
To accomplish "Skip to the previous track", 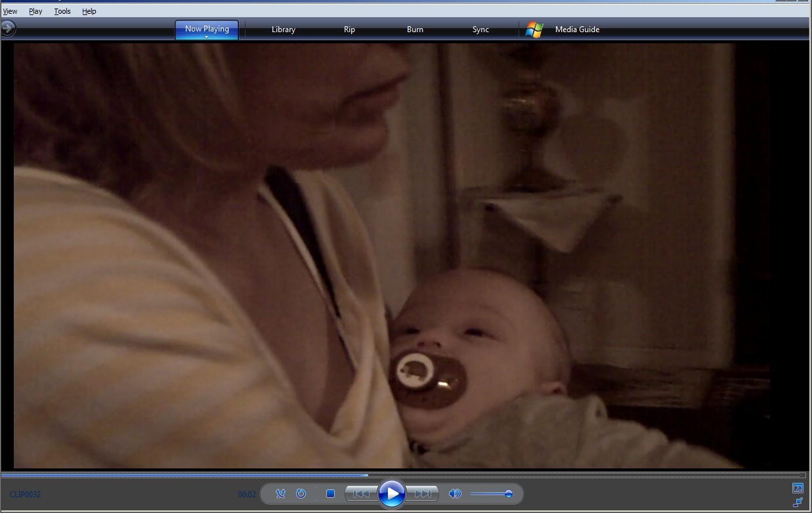I will (361, 494).
